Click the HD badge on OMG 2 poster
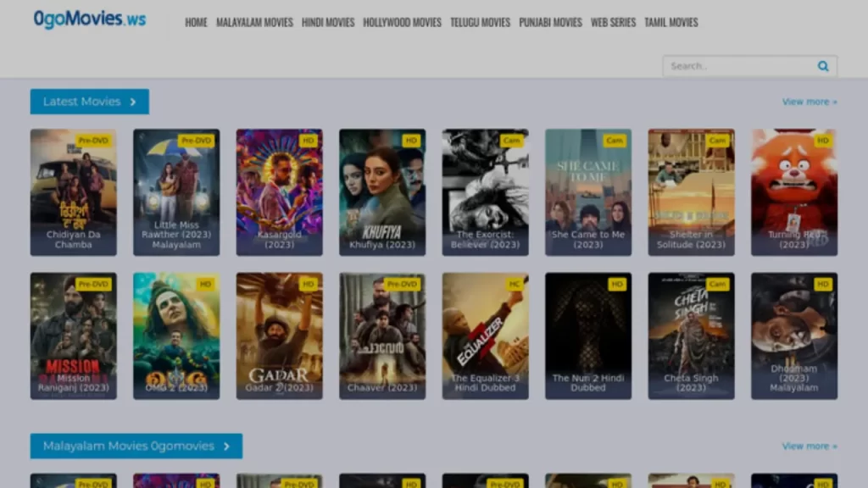 (x=205, y=285)
